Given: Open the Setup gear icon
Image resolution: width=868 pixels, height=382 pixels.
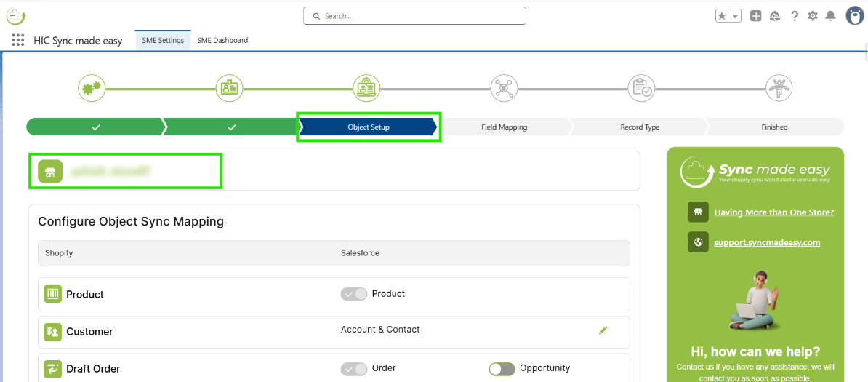Looking at the screenshot, I should (x=813, y=16).
